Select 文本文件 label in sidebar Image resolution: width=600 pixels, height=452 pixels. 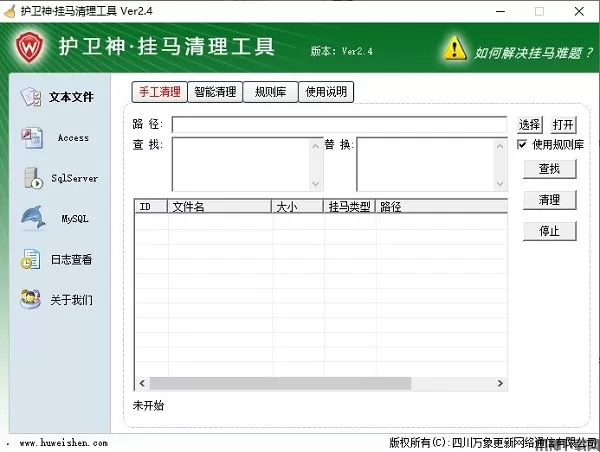71,97
